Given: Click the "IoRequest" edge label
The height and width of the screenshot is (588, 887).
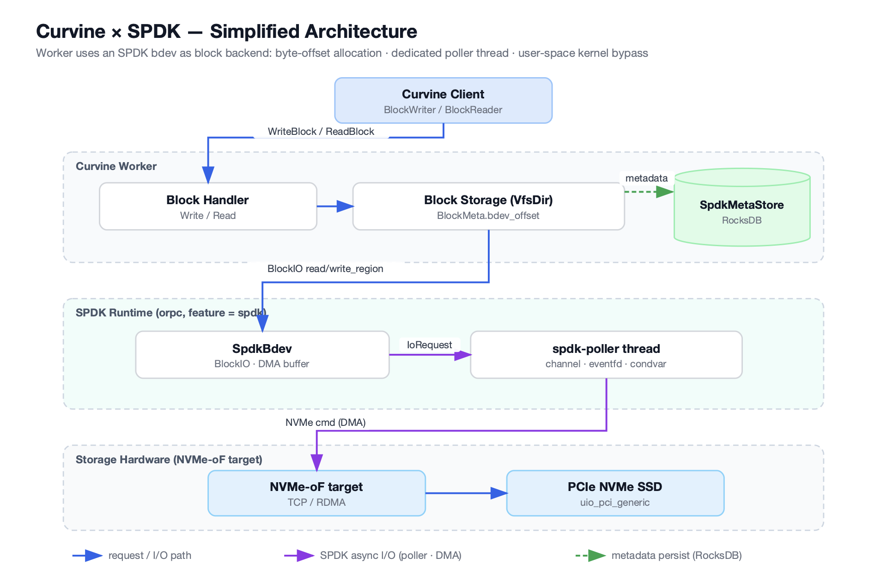Looking at the screenshot, I should coord(429,345).
